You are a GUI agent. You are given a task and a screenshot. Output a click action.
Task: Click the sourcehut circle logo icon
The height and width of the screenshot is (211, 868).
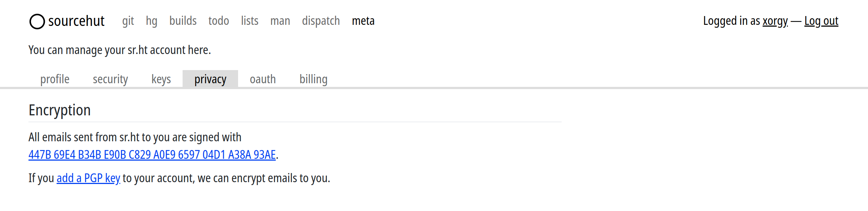[37, 22]
